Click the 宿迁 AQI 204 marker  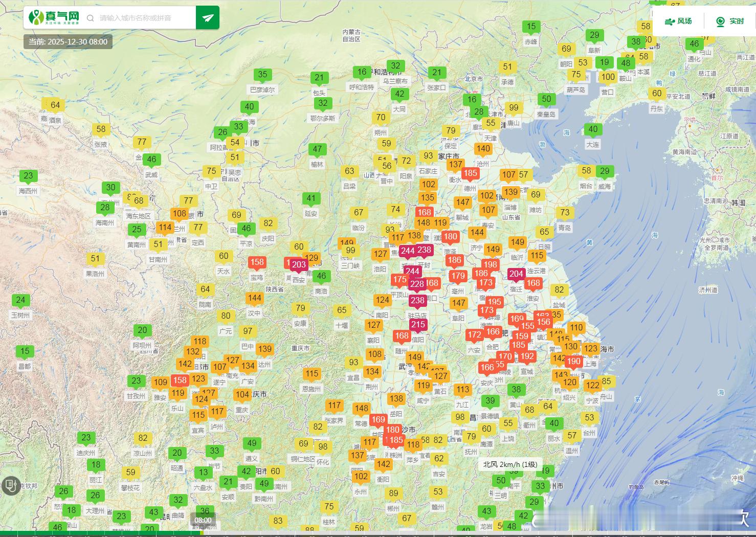tap(516, 275)
